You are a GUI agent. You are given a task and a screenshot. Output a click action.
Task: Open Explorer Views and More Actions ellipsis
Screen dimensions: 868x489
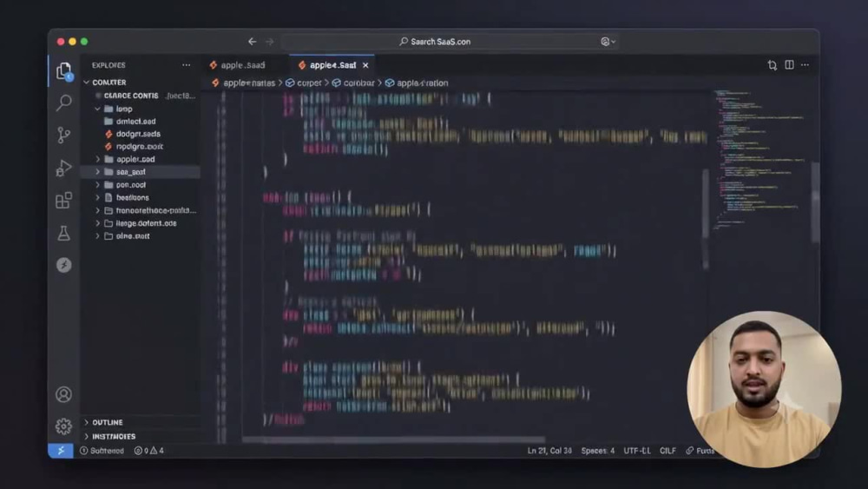(x=186, y=65)
